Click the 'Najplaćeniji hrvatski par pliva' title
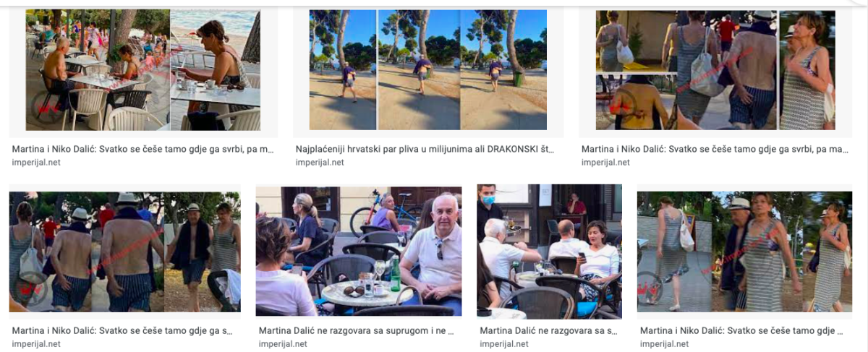Viewport: 868px width, 352px height. [425, 150]
